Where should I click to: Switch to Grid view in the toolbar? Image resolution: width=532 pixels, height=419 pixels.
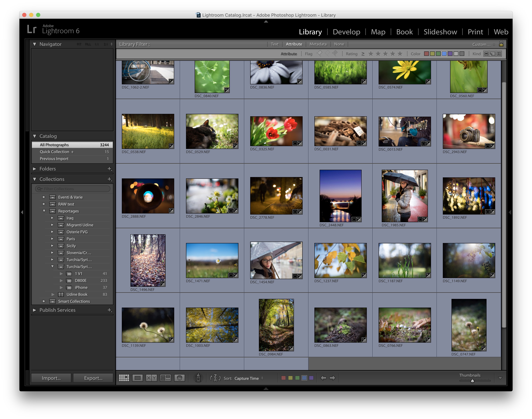pyautogui.click(x=124, y=378)
